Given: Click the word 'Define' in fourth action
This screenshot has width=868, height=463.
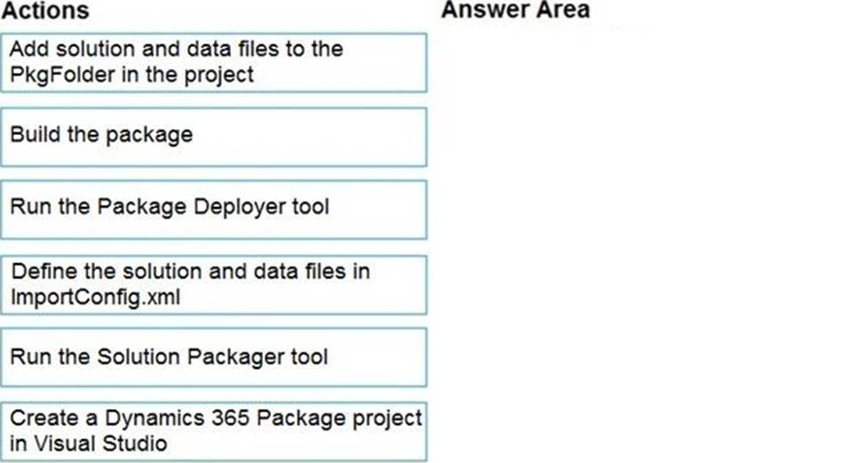Looking at the screenshot, I should point(44,271).
